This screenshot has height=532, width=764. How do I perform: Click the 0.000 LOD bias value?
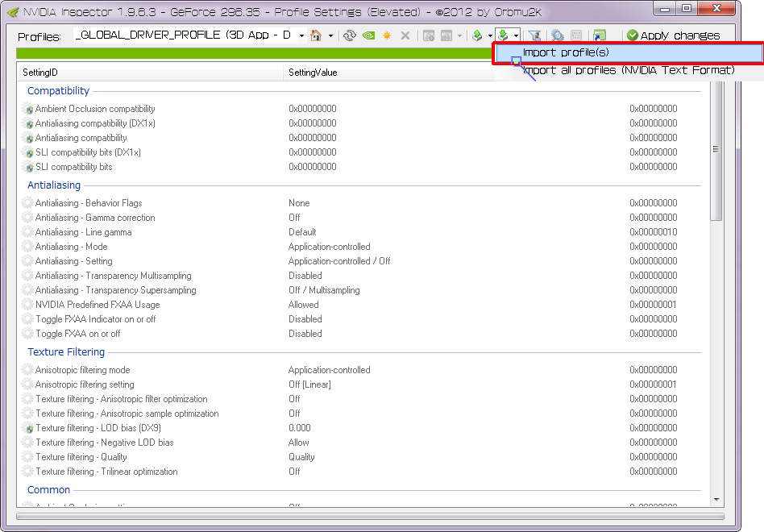tap(300, 428)
